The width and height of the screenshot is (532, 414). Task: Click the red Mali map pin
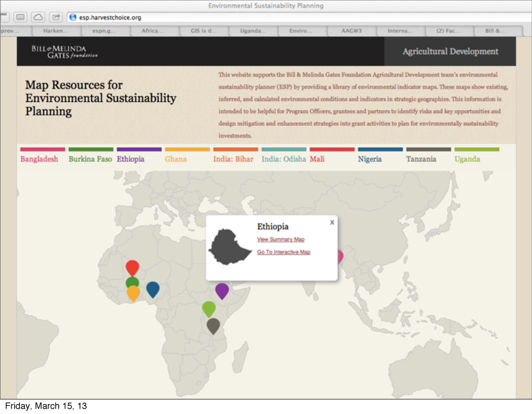[x=132, y=268]
